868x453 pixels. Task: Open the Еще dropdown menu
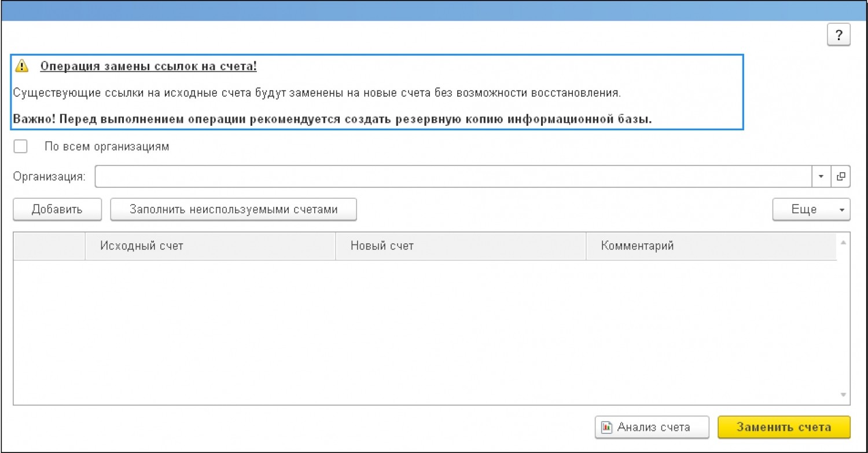pos(811,210)
